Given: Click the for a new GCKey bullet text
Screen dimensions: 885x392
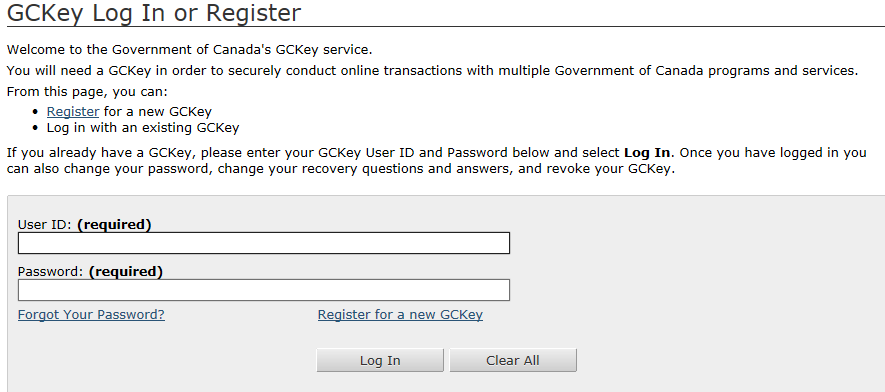Looking at the screenshot, I should pos(157,112).
